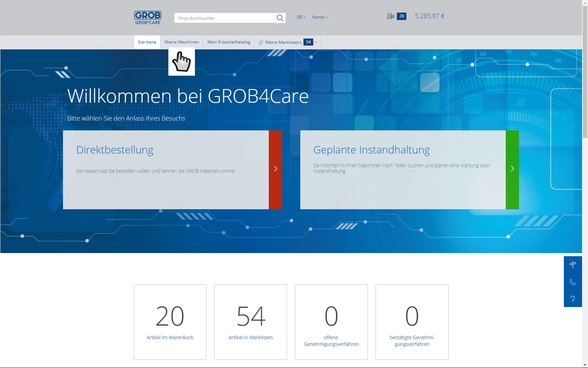
Task: Open the question mark help icon
Action: 573,299
